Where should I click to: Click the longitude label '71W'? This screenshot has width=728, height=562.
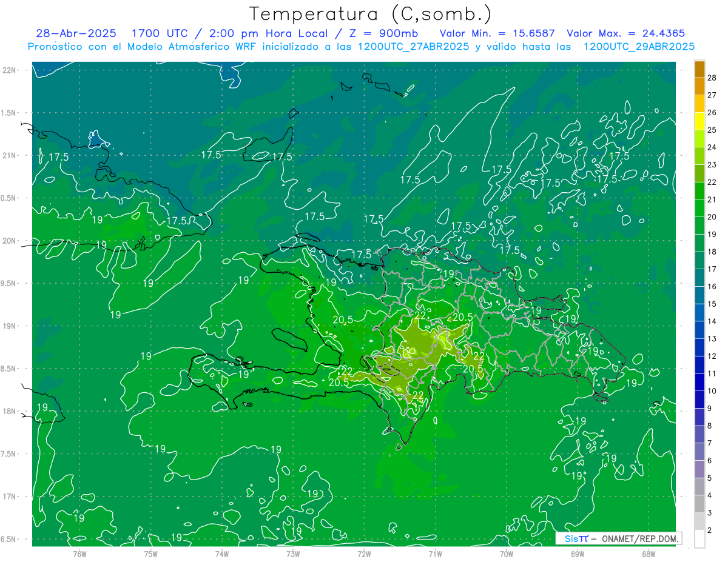(435, 554)
